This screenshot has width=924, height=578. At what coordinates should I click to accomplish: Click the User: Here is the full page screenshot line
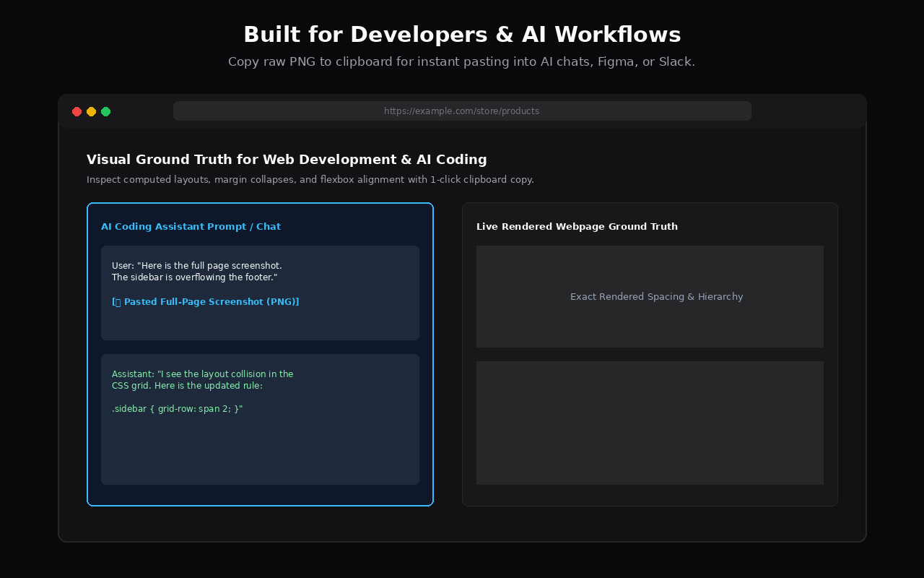(197, 266)
